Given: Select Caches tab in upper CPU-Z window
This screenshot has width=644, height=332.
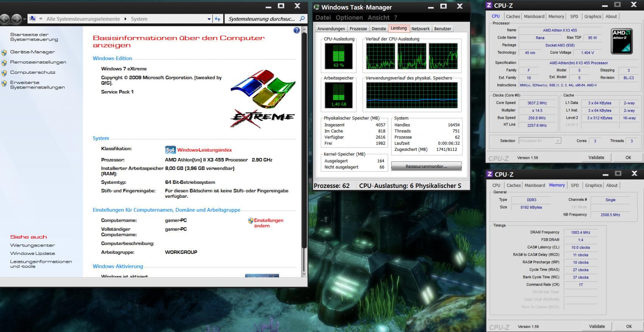Looking at the screenshot, I should pyautogui.click(x=513, y=17).
